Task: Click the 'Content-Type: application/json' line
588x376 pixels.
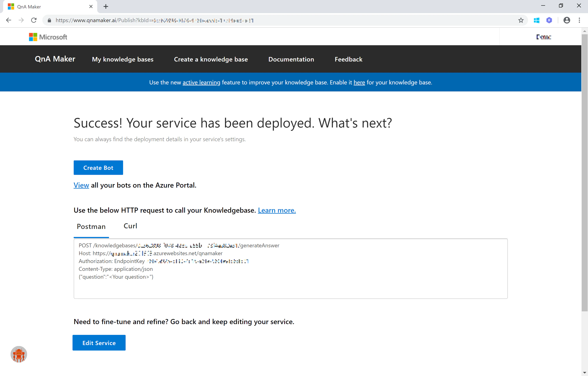Action: (x=116, y=269)
